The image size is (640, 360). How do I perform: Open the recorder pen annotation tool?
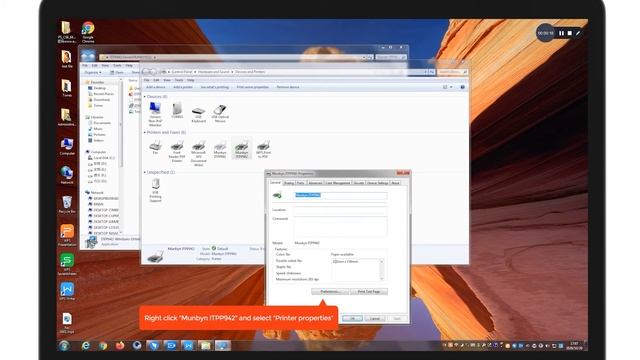point(578,33)
